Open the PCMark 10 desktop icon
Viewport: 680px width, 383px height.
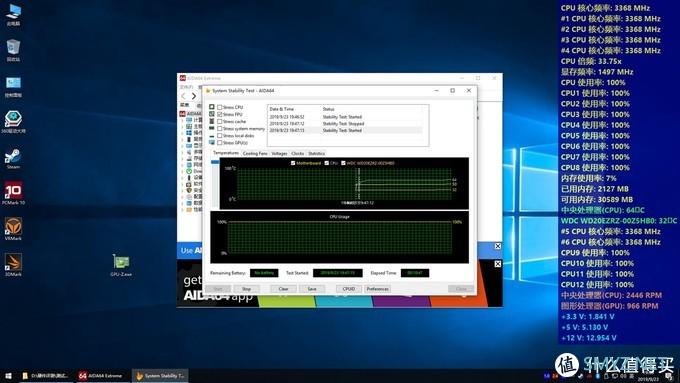[x=13, y=193]
